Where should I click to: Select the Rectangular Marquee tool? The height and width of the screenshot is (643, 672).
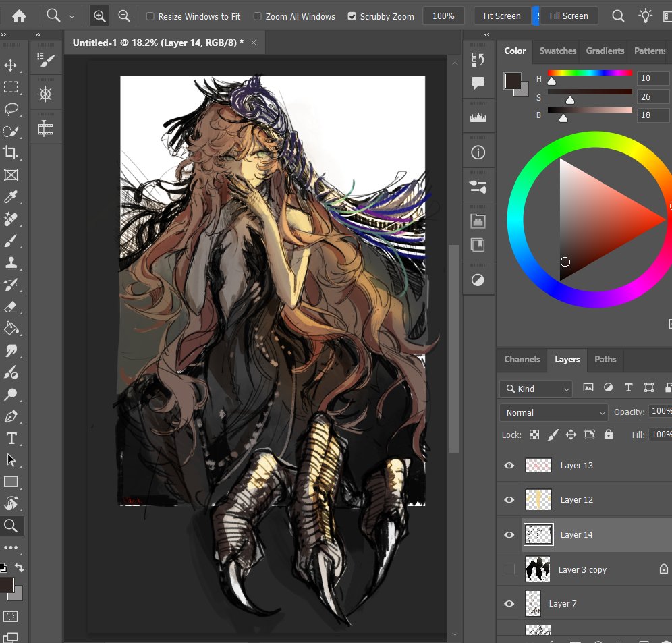click(x=11, y=87)
